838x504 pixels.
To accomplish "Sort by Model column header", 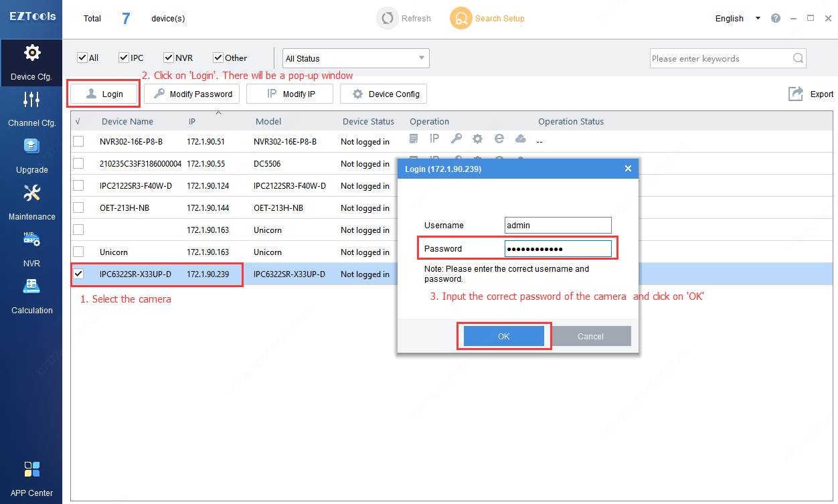I will (268, 121).
